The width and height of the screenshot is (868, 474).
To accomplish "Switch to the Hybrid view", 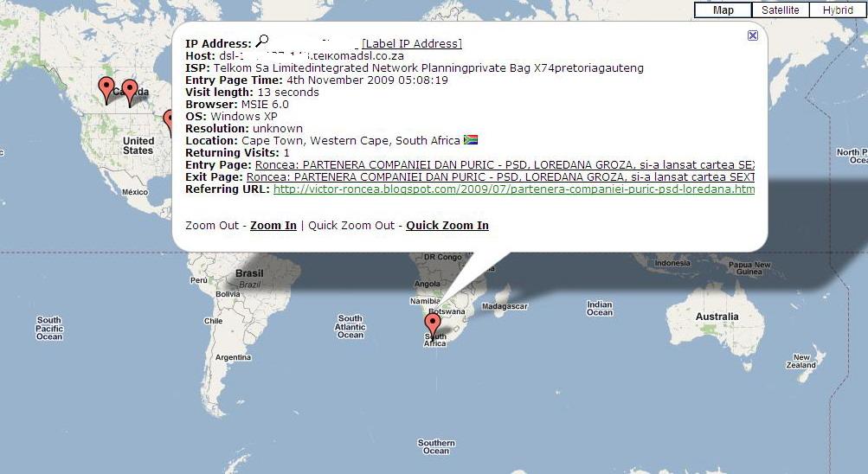I will 838,10.
